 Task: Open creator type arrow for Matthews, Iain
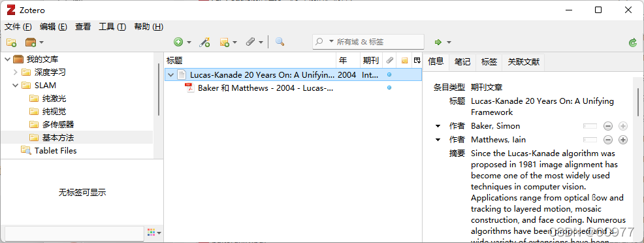click(438, 140)
